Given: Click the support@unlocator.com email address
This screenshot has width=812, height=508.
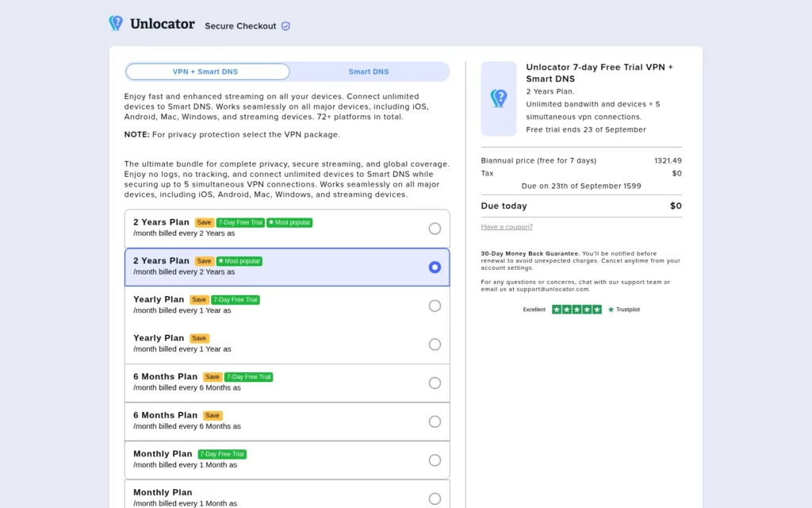Looking at the screenshot, I should 553,289.
